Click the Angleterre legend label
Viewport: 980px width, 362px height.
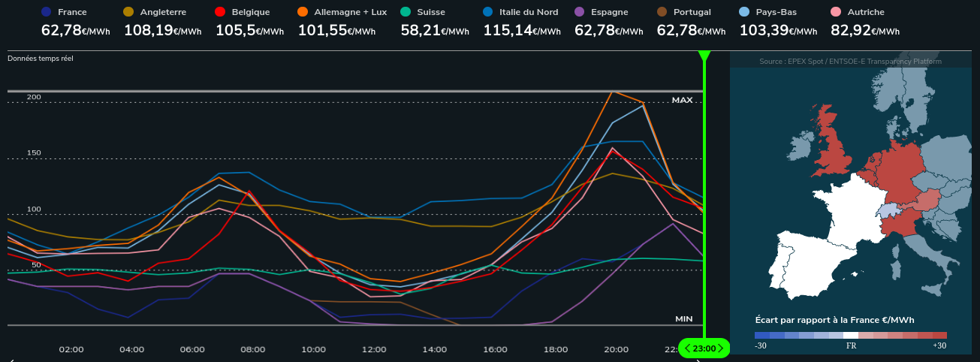[x=163, y=12]
